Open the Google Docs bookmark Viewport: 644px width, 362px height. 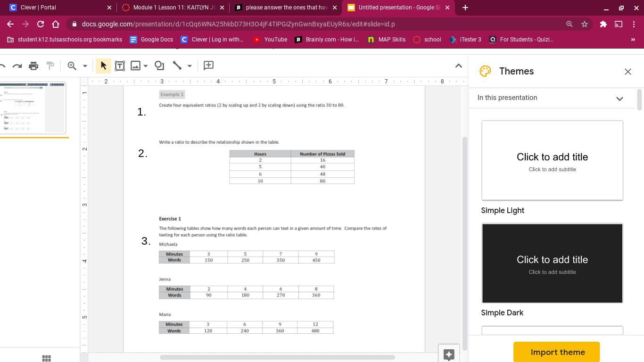pos(151,40)
